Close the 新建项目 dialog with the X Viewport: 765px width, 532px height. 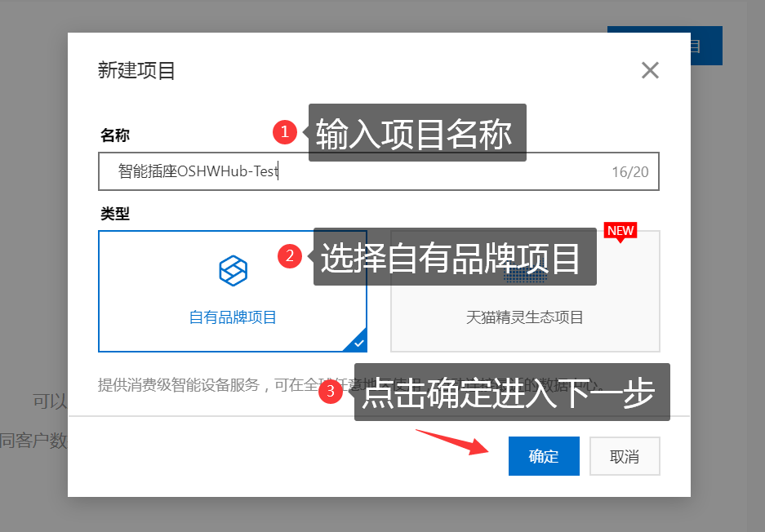coord(650,70)
